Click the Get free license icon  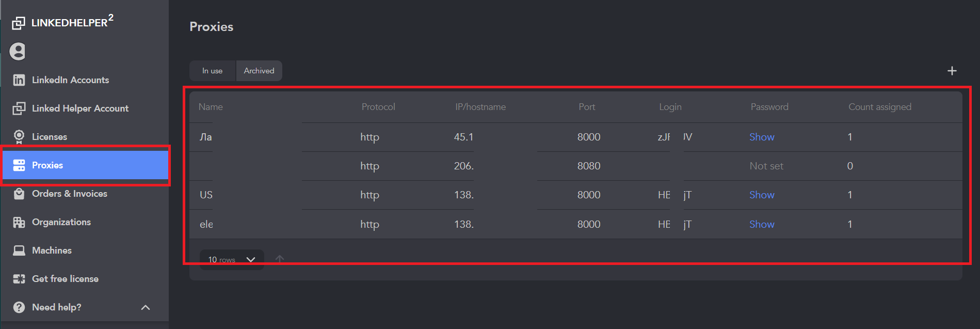pyautogui.click(x=19, y=279)
